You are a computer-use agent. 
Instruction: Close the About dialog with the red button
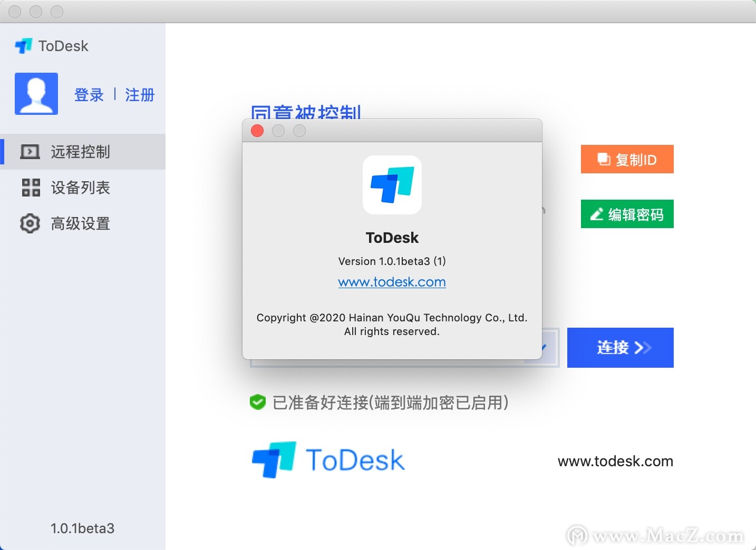[x=257, y=131]
